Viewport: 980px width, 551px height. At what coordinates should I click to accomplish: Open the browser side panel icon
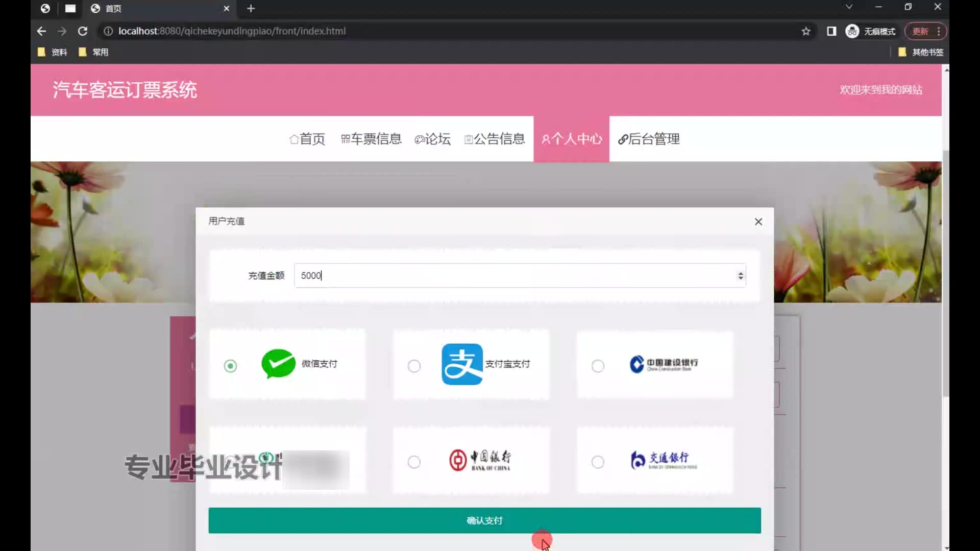coord(831,31)
